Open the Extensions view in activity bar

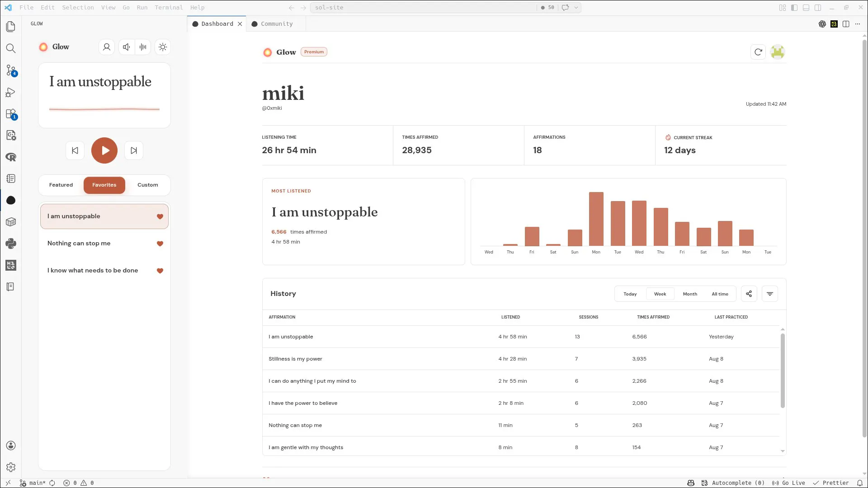11,114
